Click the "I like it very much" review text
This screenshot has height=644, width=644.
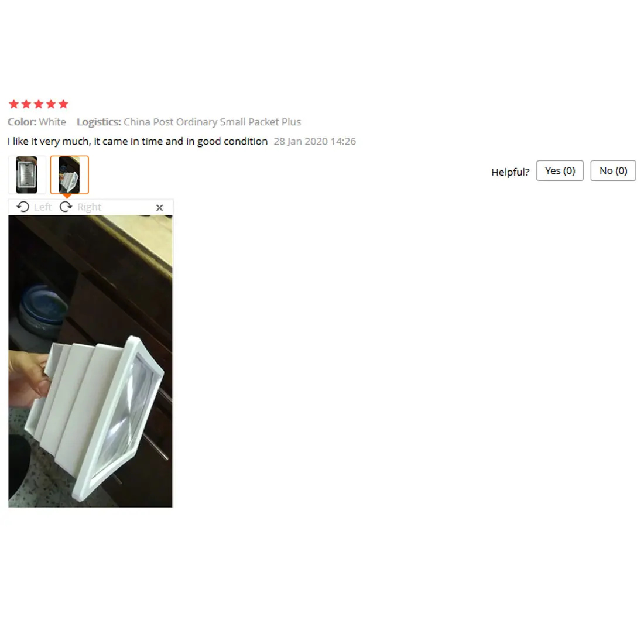click(138, 141)
